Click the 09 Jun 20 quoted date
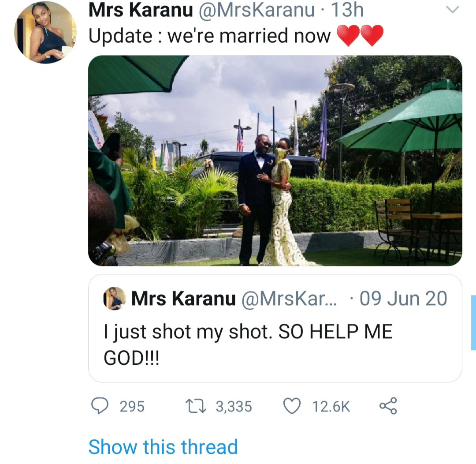Screen dimensions: 476x464 point(403,299)
